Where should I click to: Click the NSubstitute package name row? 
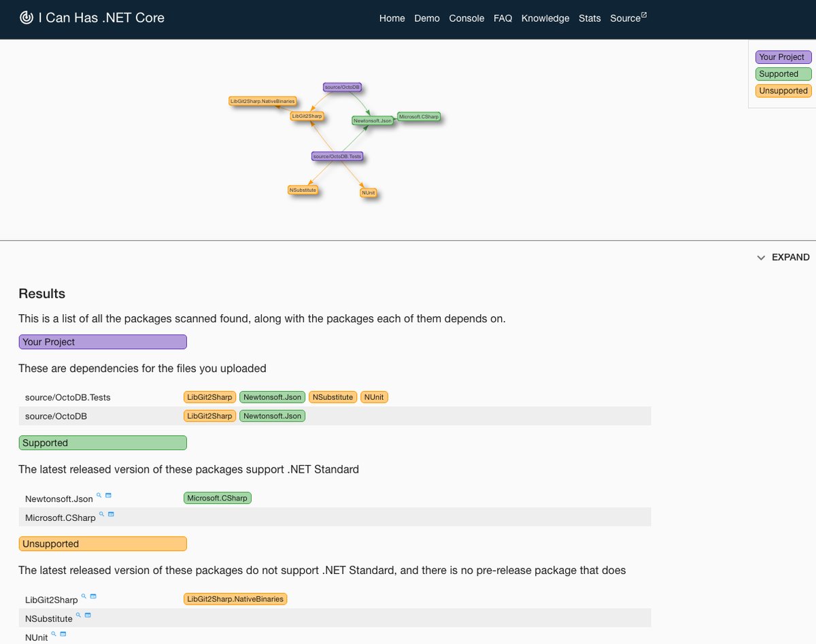[49, 619]
